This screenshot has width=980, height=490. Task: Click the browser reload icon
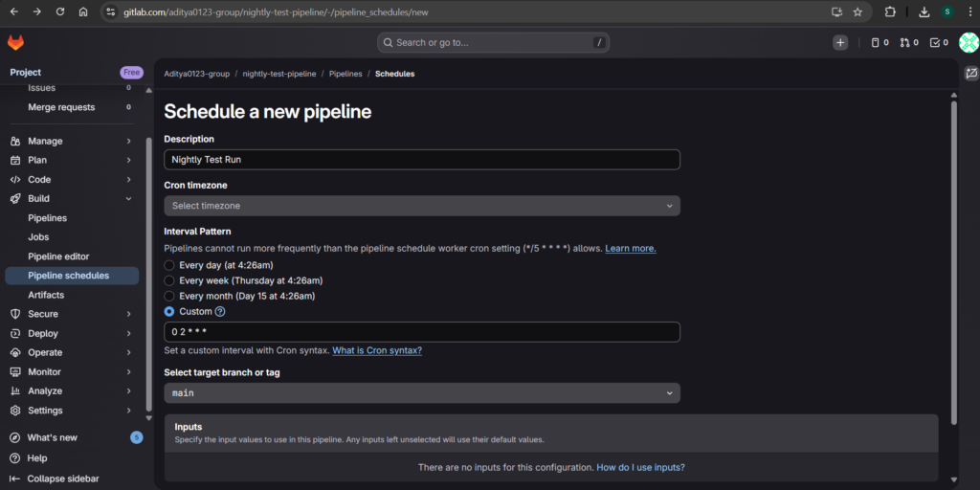pyautogui.click(x=60, y=11)
